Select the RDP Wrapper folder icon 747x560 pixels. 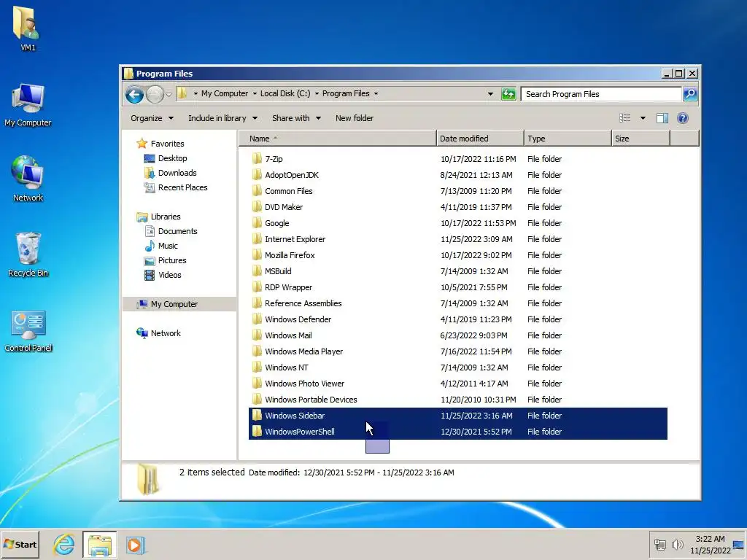pos(257,287)
